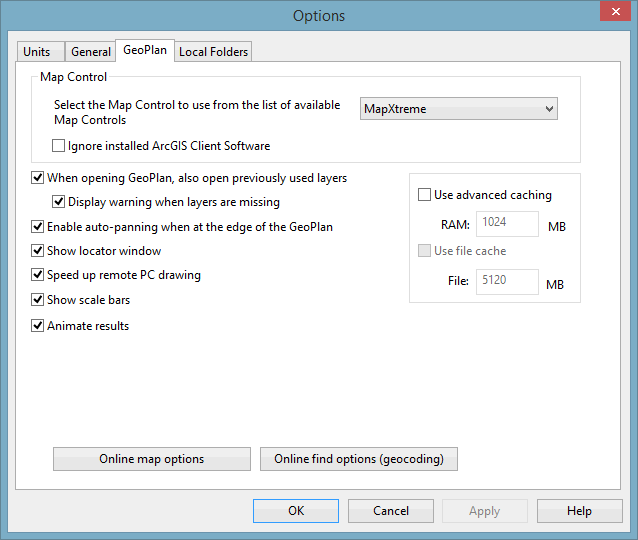
Task: Go to the Local Folders tab
Action: pyautogui.click(x=213, y=52)
